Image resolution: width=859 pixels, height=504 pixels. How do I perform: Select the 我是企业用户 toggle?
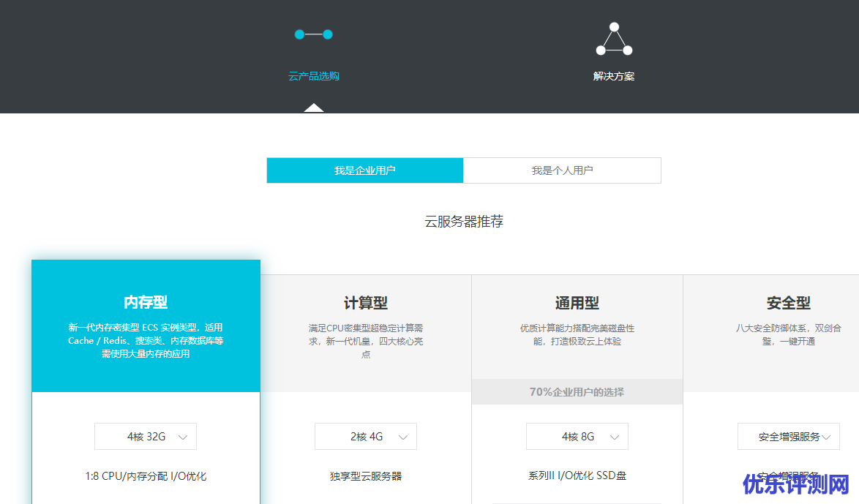click(x=365, y=170)
